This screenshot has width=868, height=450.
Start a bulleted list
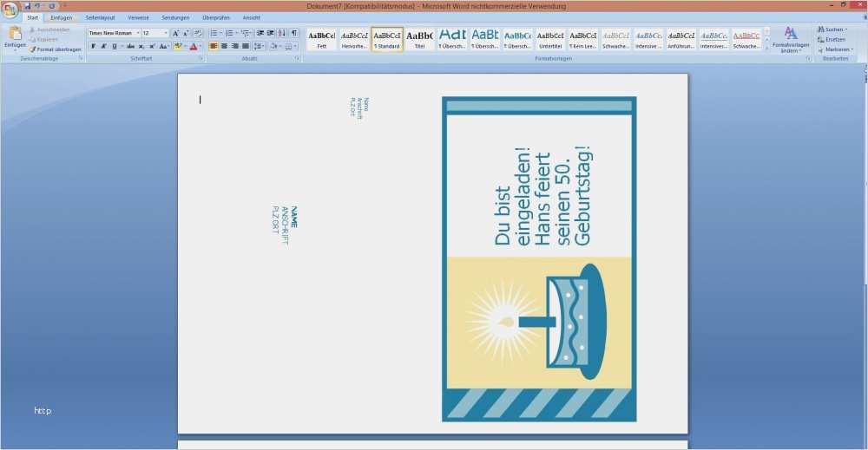pos(214,33)
